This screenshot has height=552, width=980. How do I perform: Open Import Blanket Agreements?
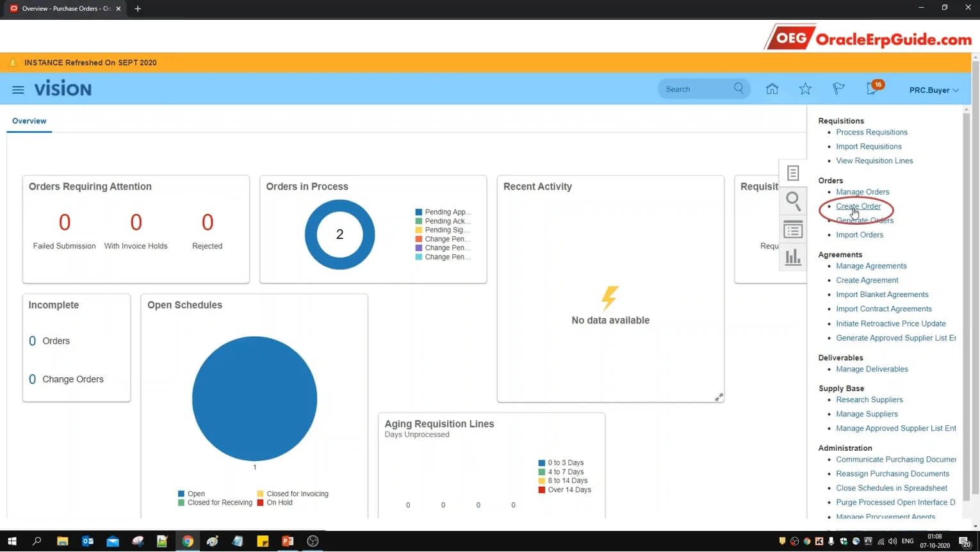click(882, 295)
